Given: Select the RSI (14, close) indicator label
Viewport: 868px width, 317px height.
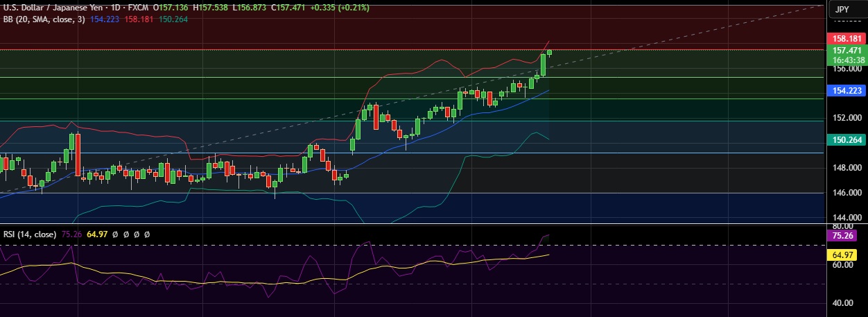Looking at the screenshot, I should 30,234.
